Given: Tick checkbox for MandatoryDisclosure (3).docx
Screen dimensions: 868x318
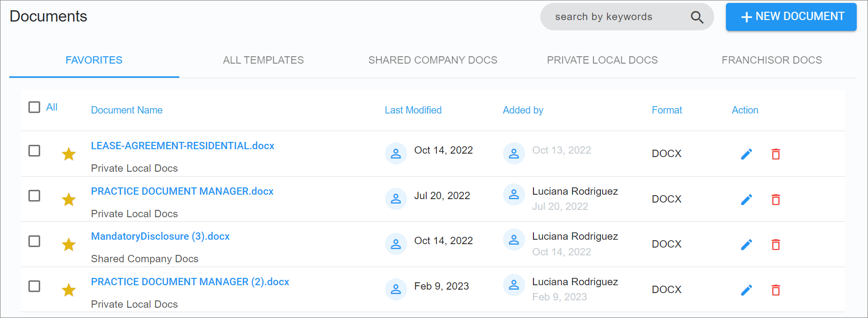Looking at the screenshot, I should click(x=34, y=241).
